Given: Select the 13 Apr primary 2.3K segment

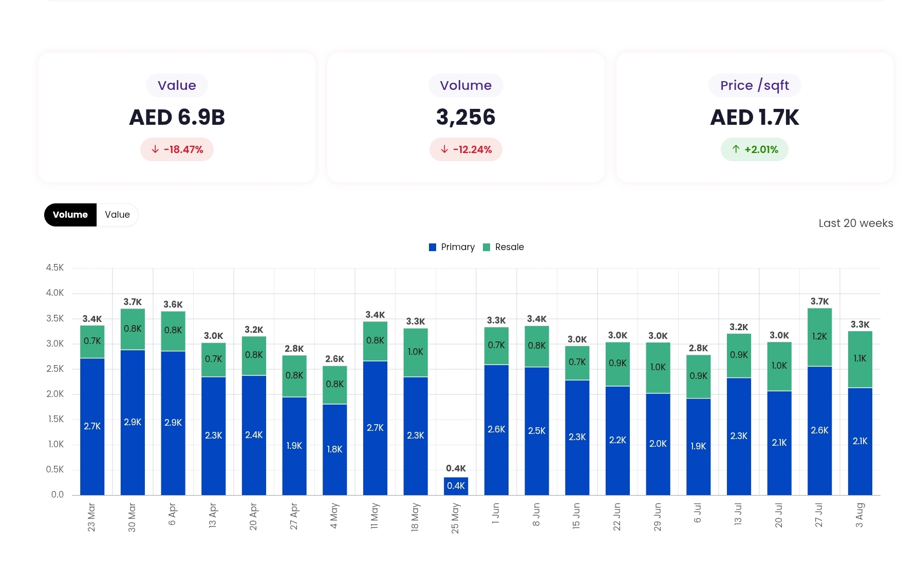Looking at the screenshot, I should click(214, 436).
